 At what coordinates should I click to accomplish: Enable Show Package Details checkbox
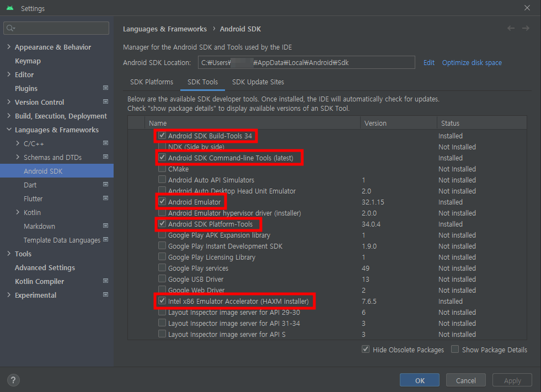[455, 349]
